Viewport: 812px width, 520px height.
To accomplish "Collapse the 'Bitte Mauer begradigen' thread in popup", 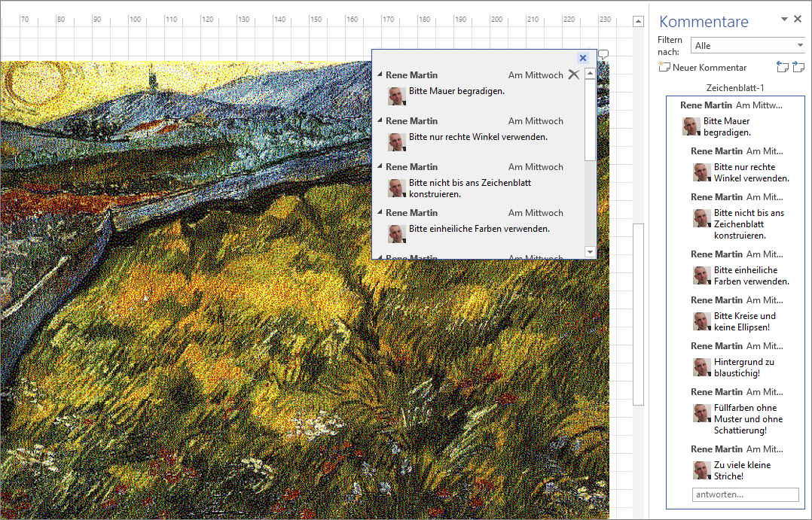I will pyautogui.click(x=380, y=75).
